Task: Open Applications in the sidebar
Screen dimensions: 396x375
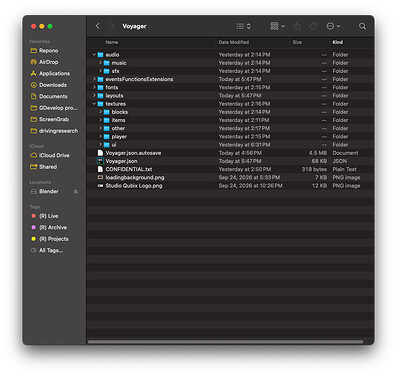Action: pos(55,73)
